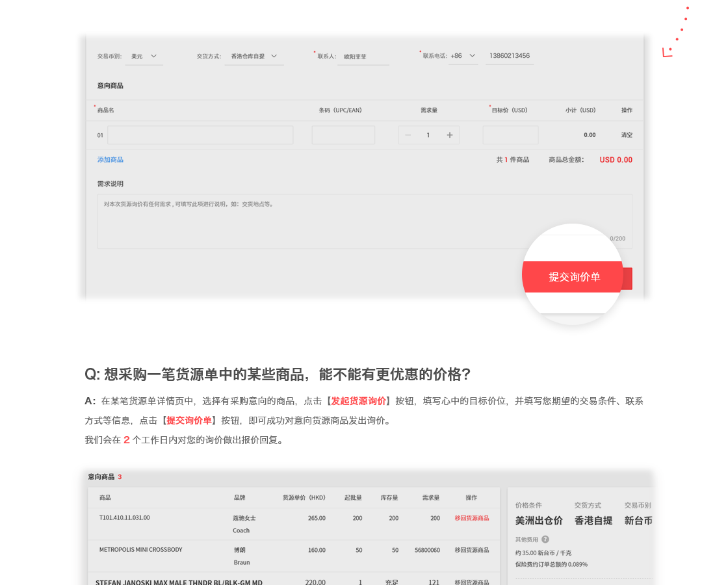Click the 目标价 target price input
This screenshot has height=585, width=728.
510,135
